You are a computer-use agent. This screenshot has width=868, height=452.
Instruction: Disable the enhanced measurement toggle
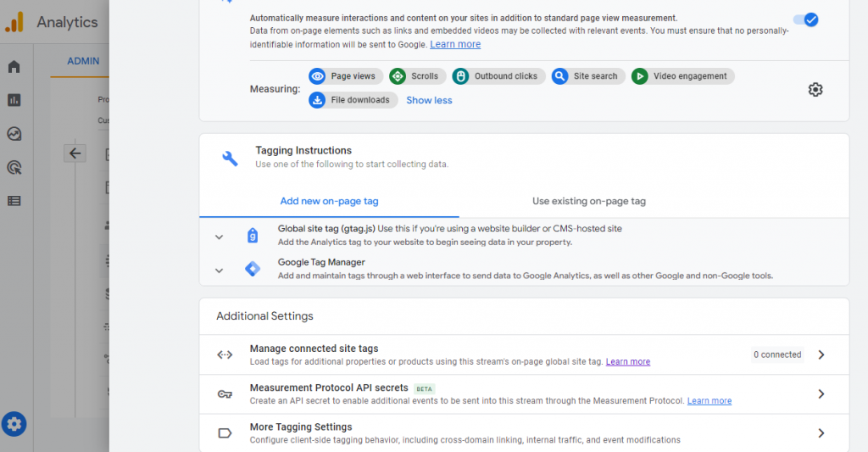(x=805, y=20)
